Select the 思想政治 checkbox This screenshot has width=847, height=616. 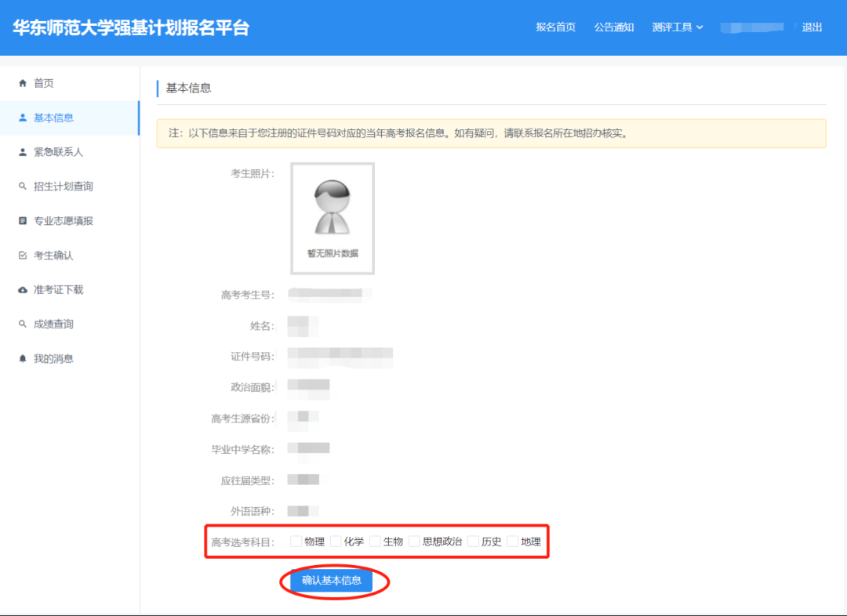(x=414, y=541)
